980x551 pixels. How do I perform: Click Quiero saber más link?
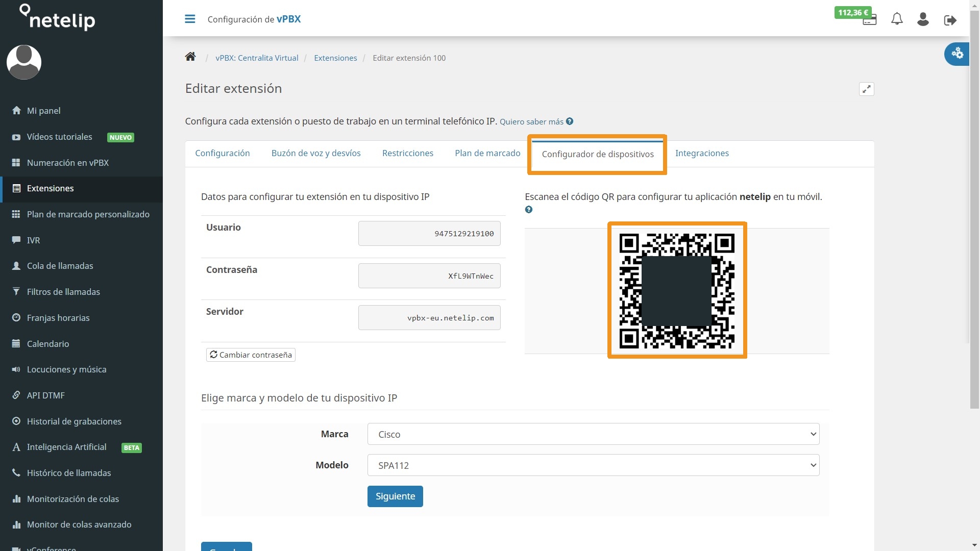point(531,121)
